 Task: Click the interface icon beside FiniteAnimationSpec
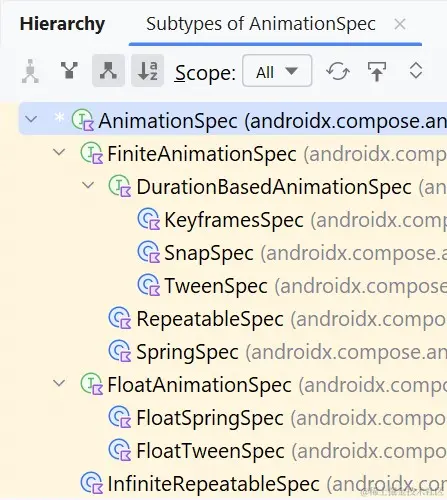pos(92,153)
